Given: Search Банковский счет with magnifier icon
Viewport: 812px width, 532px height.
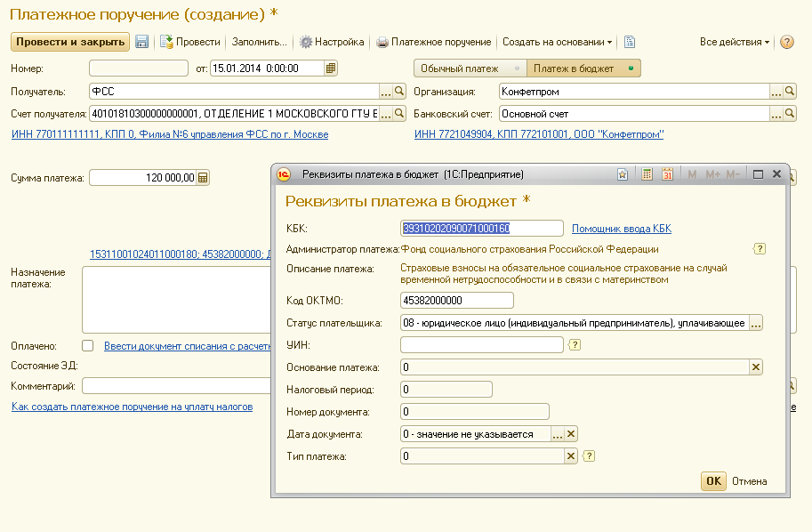Looking at the screenshot, I should [x=789, y=113].
